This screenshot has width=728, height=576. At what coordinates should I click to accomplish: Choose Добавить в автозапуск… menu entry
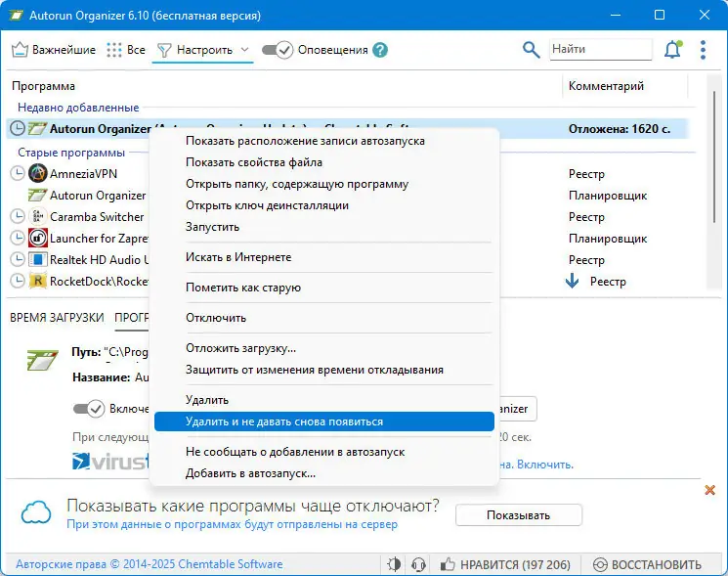(324, 473)
